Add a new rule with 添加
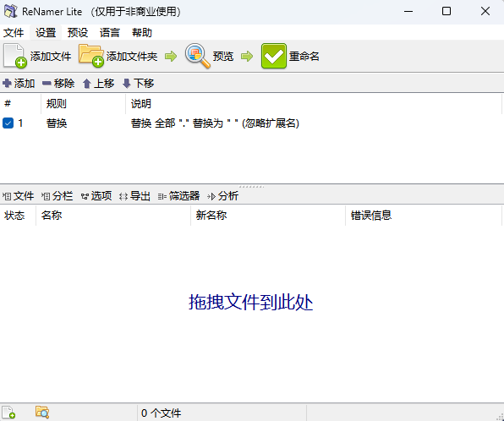The width and height of the screenshot is (504, 421). pos(19,84)
